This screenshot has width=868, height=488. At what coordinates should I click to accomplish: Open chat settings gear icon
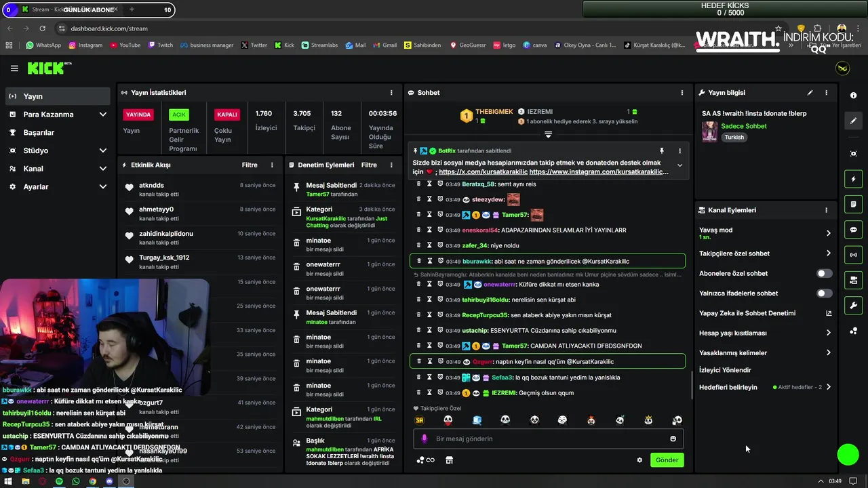[x=639, y=460]
